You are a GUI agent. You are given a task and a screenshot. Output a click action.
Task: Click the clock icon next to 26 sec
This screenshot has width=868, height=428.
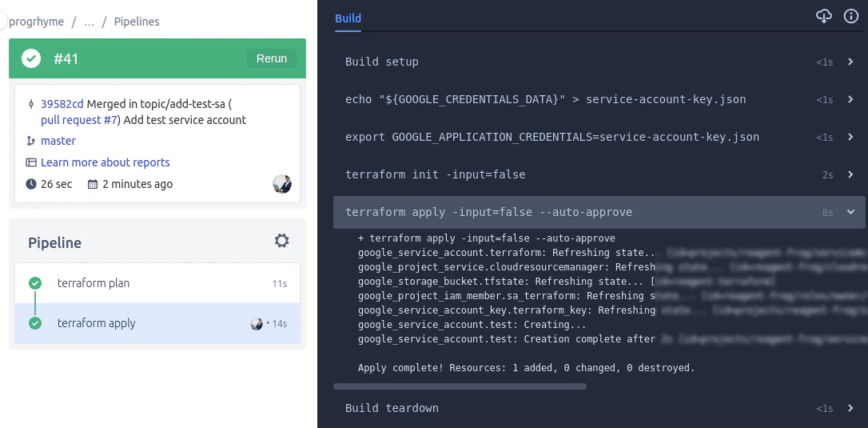pyautogui.click(x=31, y=184)
